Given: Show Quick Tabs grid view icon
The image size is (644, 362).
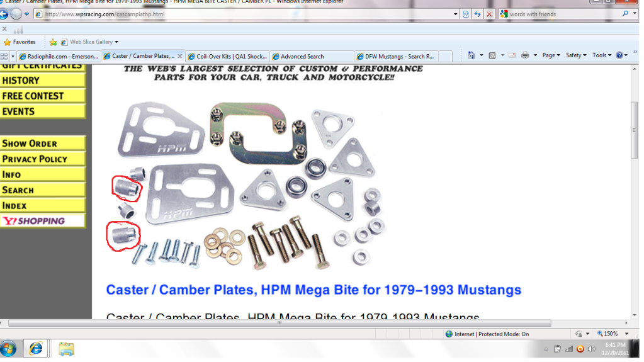Looking at the screenshot, I should click(4, 56).
